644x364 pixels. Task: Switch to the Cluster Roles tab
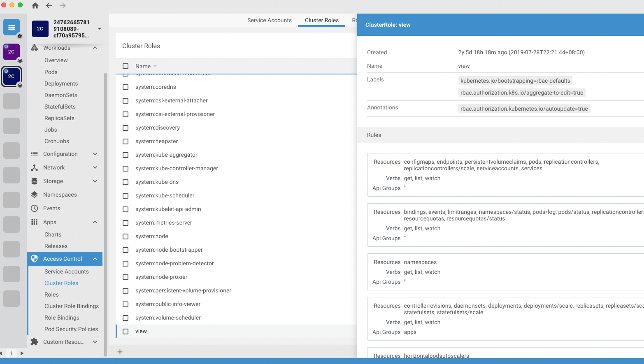[322, 20]
